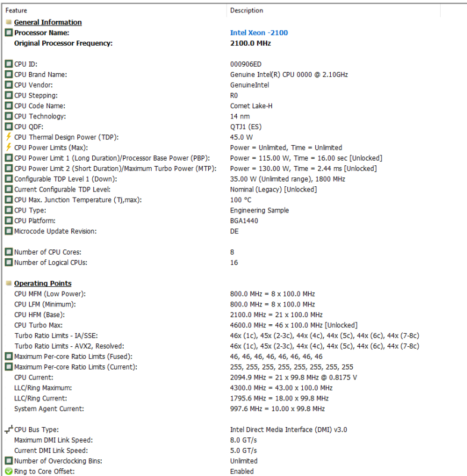Click the 100 °C junction temperature value
The height and width of the screenshot is (476, 467).
click(x=240, y=200)
